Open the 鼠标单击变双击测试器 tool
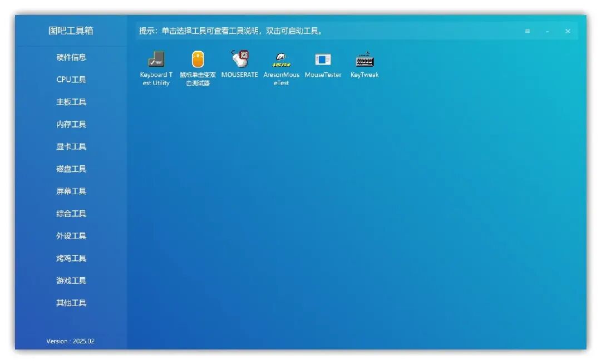Screen dimensions: 601x364 pos(199,61)
